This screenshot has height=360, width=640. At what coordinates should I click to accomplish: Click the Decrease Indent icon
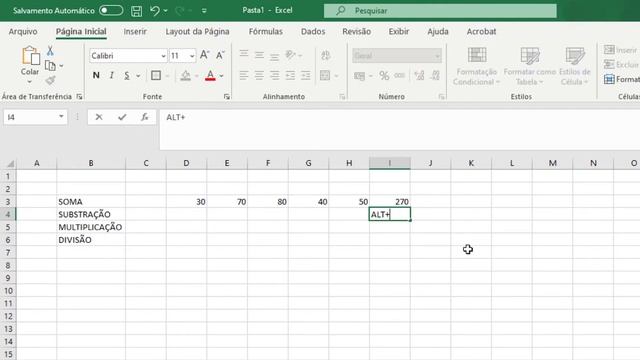(x=290, y=75)
